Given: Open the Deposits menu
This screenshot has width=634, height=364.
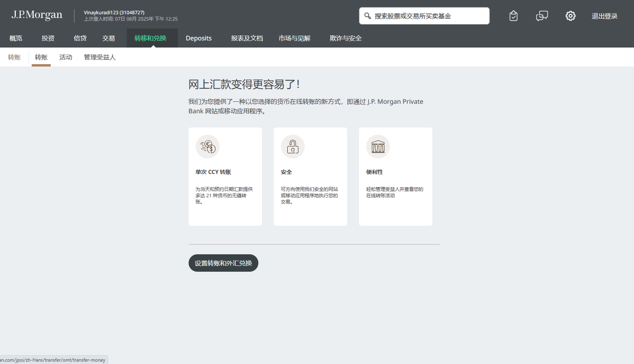Looking at the screenshot, I should (199, 38).
